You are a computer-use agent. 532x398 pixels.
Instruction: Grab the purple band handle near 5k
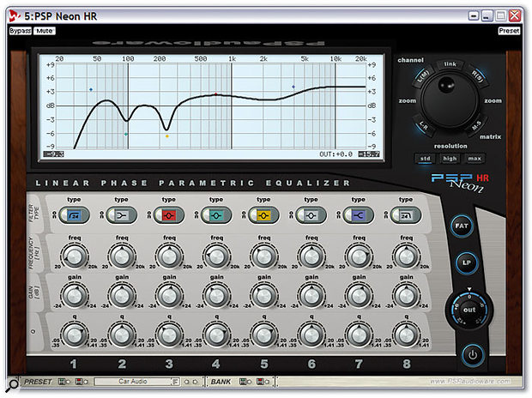point(293,87)
